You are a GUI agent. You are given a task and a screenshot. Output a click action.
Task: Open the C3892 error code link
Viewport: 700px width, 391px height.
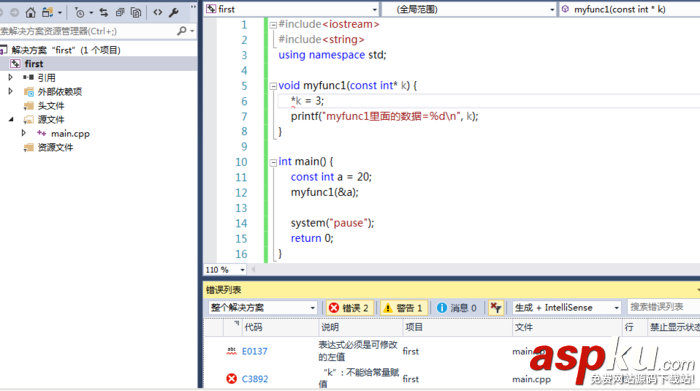tap(255, 379)
